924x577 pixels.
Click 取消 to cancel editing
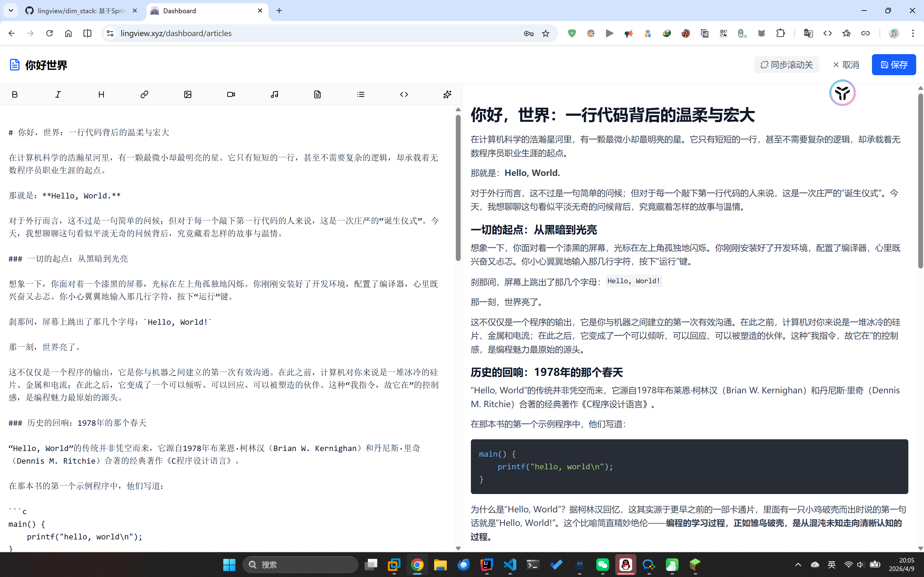846,65
